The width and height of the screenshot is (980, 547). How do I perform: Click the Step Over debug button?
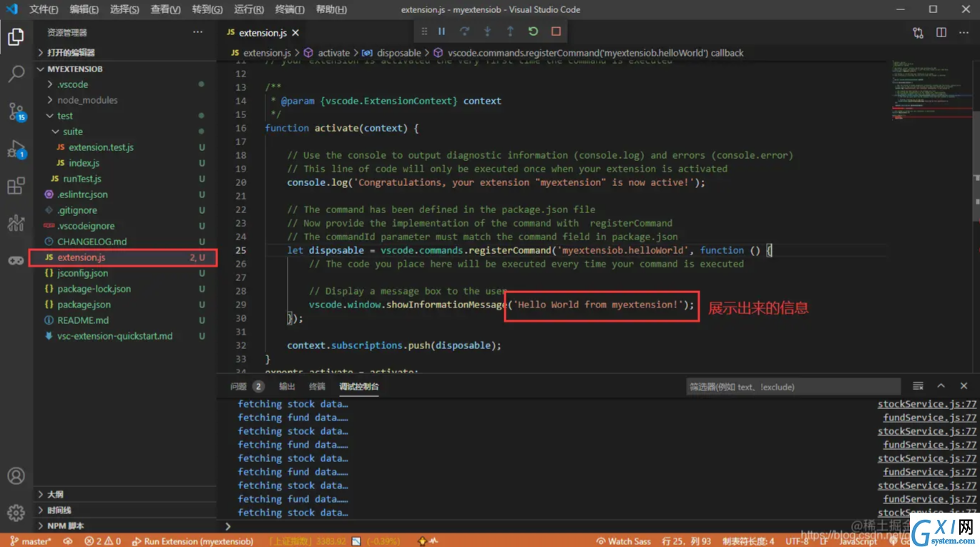tap(464, 31)
